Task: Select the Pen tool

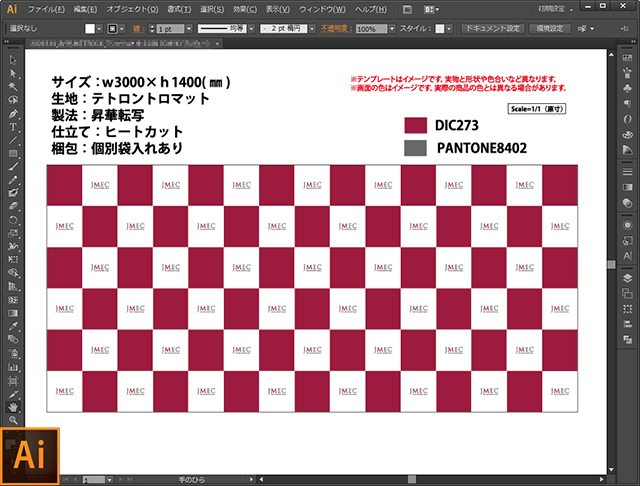Action: click(14, 114)
